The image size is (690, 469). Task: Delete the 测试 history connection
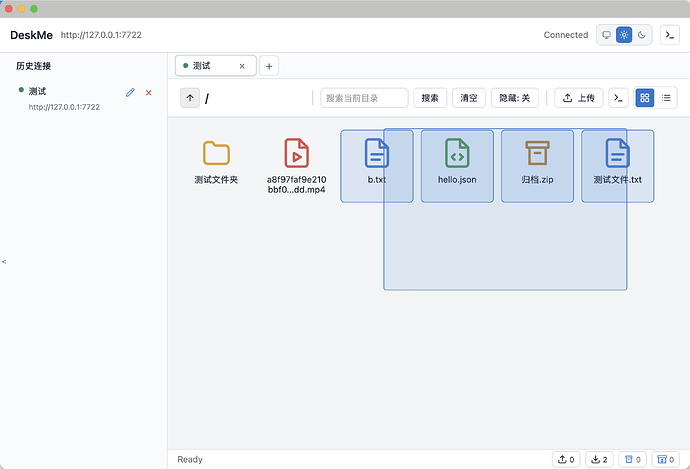(149, 92)
